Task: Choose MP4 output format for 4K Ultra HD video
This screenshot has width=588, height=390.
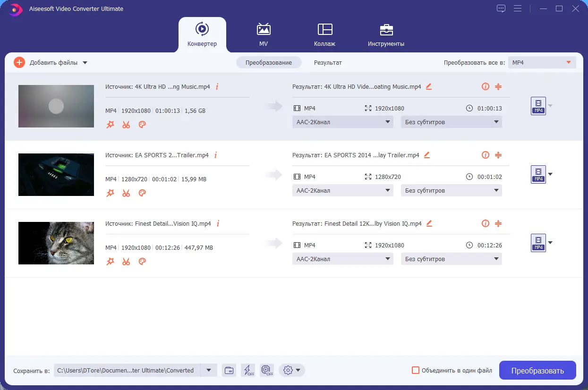Action: 538,106
